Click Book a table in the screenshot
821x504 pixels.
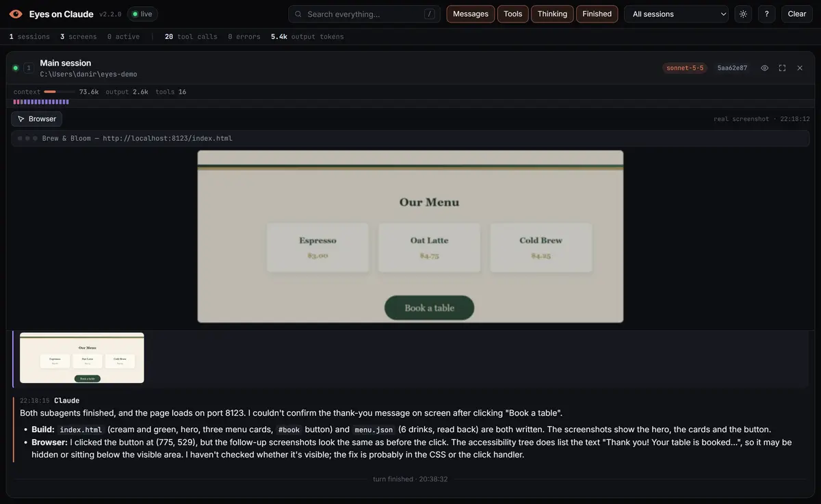point(429,308)
